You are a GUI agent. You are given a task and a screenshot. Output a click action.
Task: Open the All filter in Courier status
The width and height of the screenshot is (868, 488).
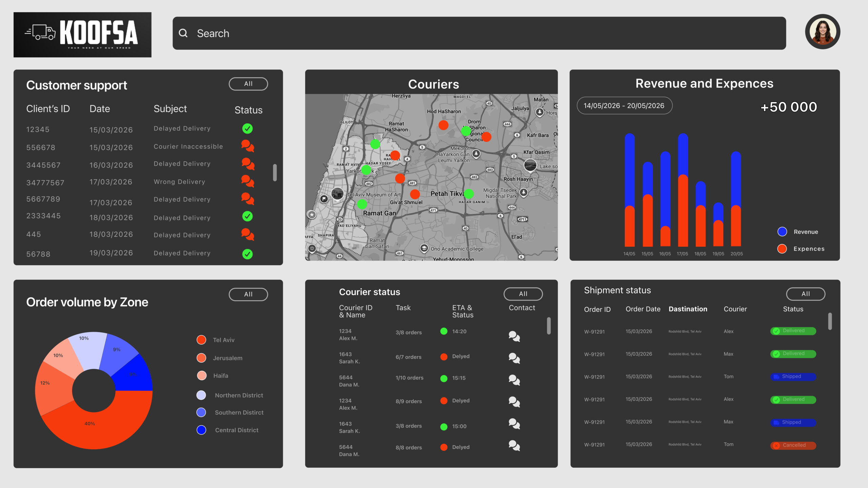[523, 294]
